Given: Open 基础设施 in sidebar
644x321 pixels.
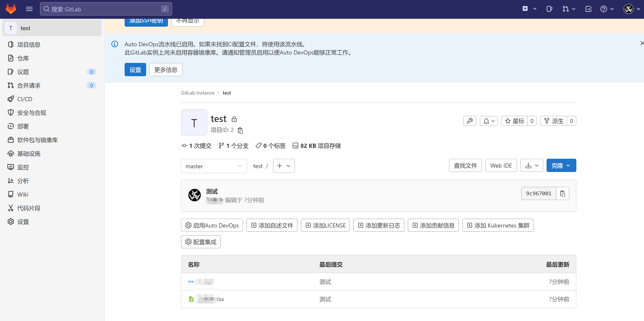Looking at the screenshot, I should pyautogui.click(x=52, y=154).
